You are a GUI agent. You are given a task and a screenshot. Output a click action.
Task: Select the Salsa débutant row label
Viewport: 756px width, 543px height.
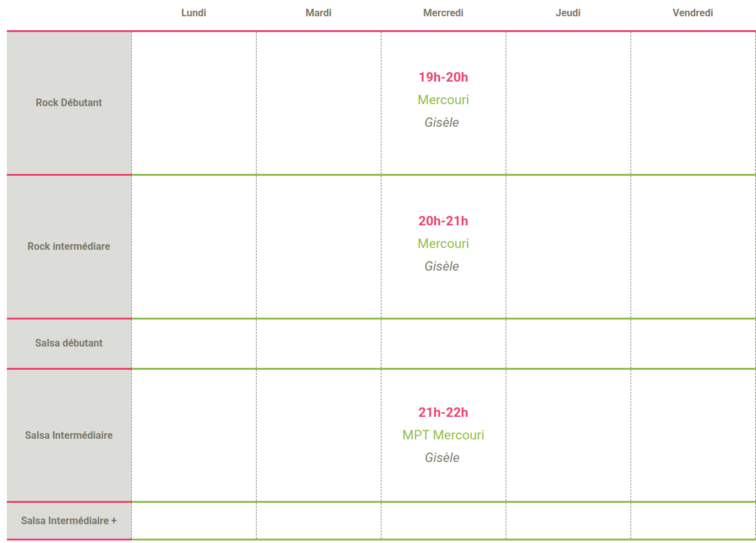69,343
